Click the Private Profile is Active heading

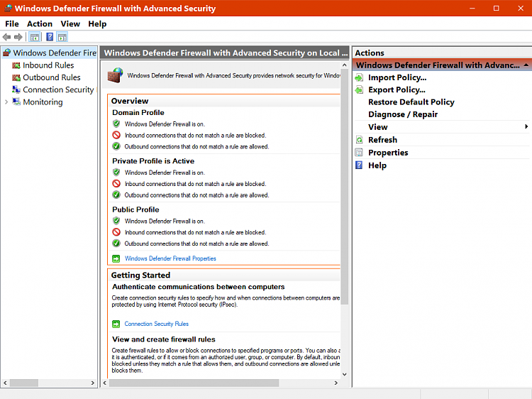coord(153,161)
